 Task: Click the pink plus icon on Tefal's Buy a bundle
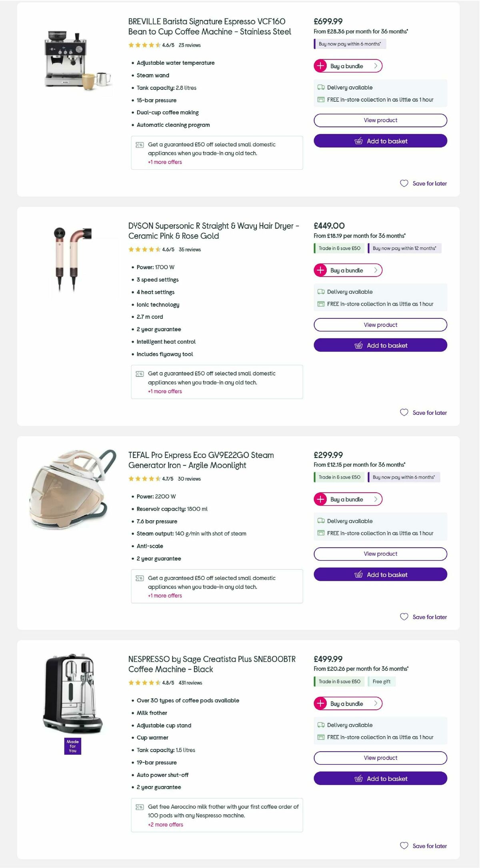coord(320,499)
